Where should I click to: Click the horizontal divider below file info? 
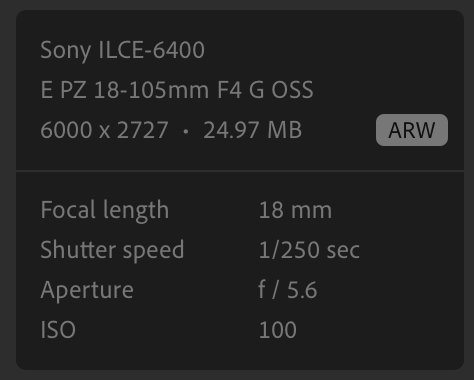click(x=240, y=171)
